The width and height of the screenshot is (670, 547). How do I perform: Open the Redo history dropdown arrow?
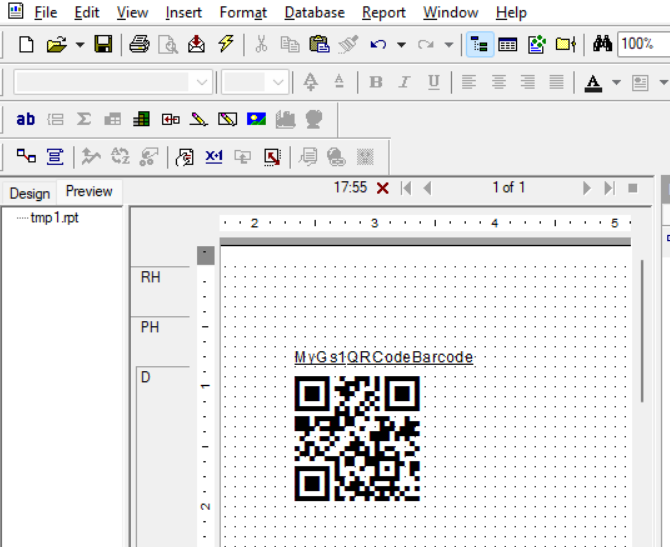click(x=449, y=44)
